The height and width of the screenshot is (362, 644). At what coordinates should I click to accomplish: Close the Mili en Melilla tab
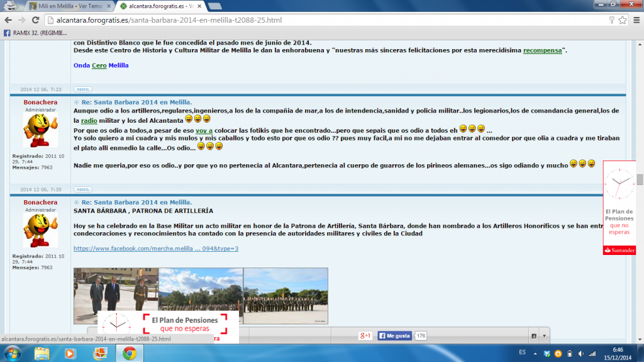point(109,6)
